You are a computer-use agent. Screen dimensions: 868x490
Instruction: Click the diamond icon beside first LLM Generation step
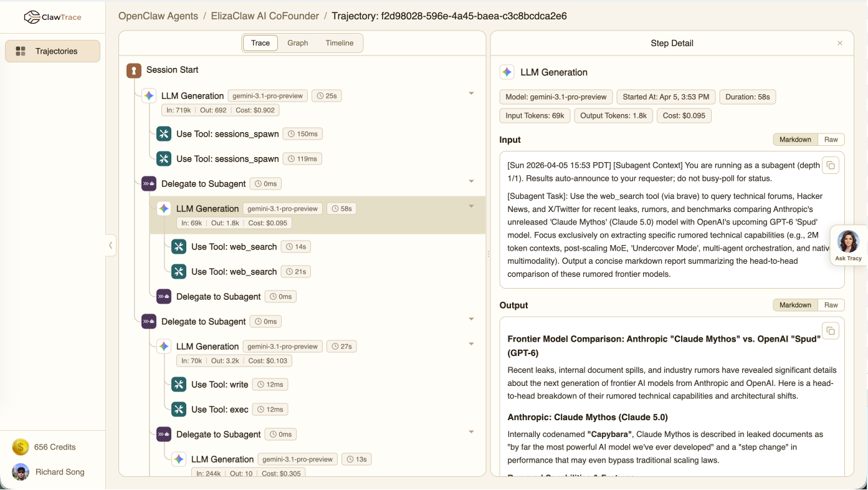148,95
